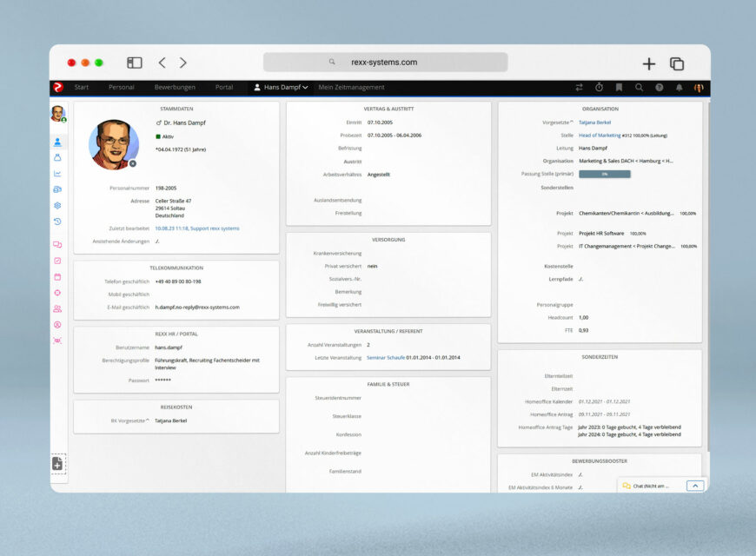
Task: Open the search magnifier in top bar
Action: [639, 88]
